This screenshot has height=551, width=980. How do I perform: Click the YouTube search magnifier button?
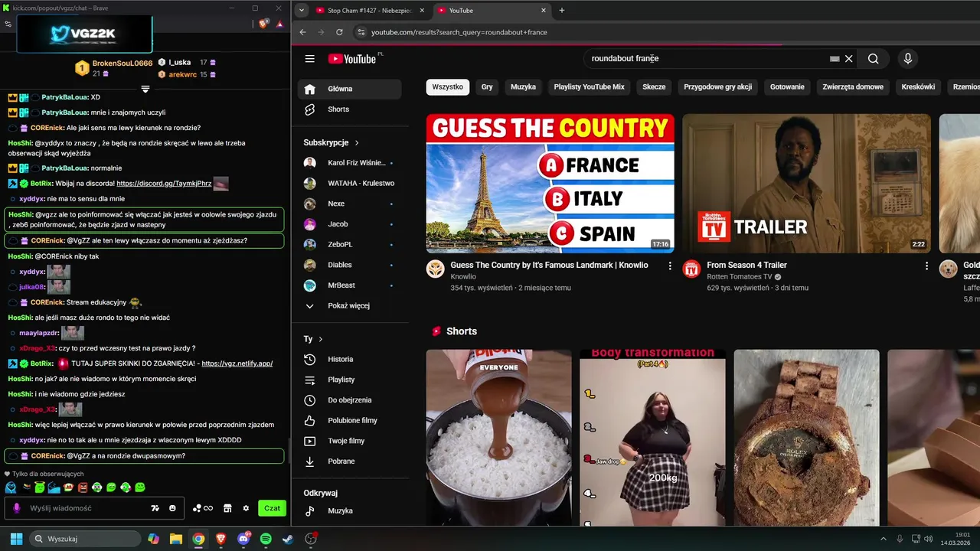pyautogui.click(x=873, y=59)
